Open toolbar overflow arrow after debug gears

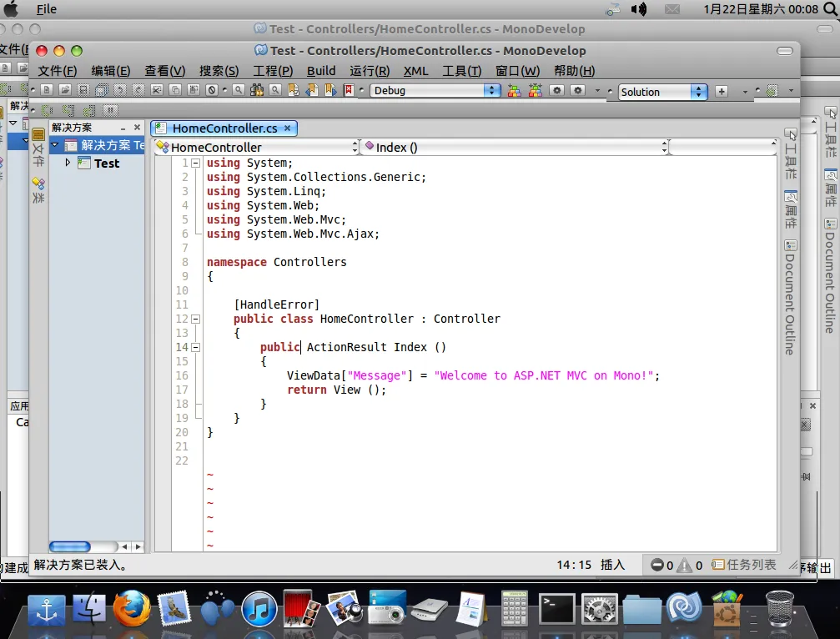(597, 91)
